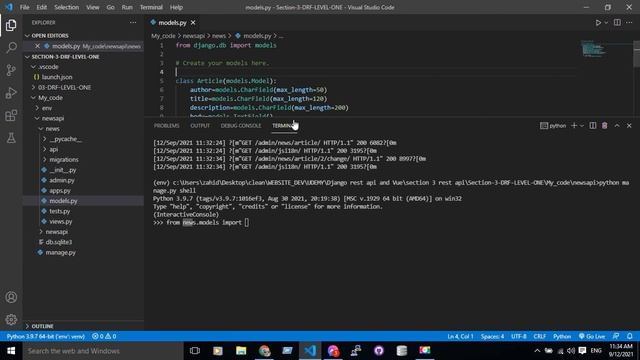Viewport: 640px width, 360px height.
Task: Open the Manage gear icon
Action: [11, 320]
